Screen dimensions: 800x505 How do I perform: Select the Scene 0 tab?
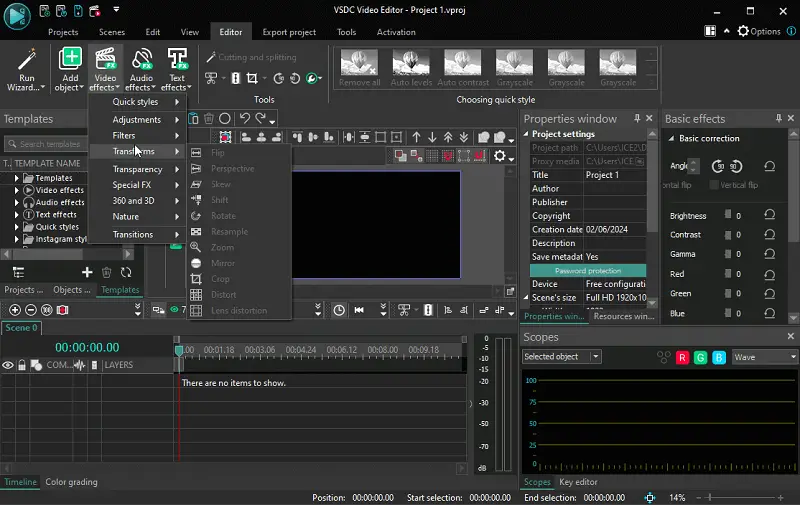click(21, 328)
